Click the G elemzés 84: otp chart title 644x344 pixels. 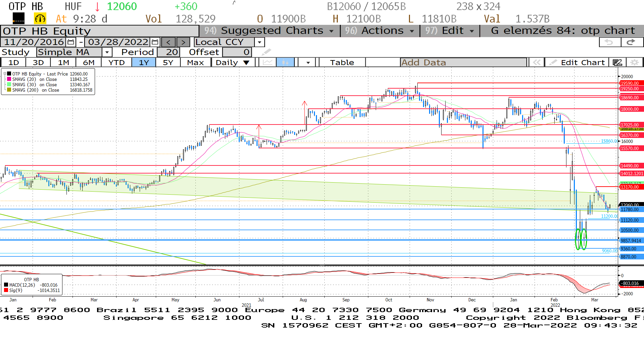point(563,31)
